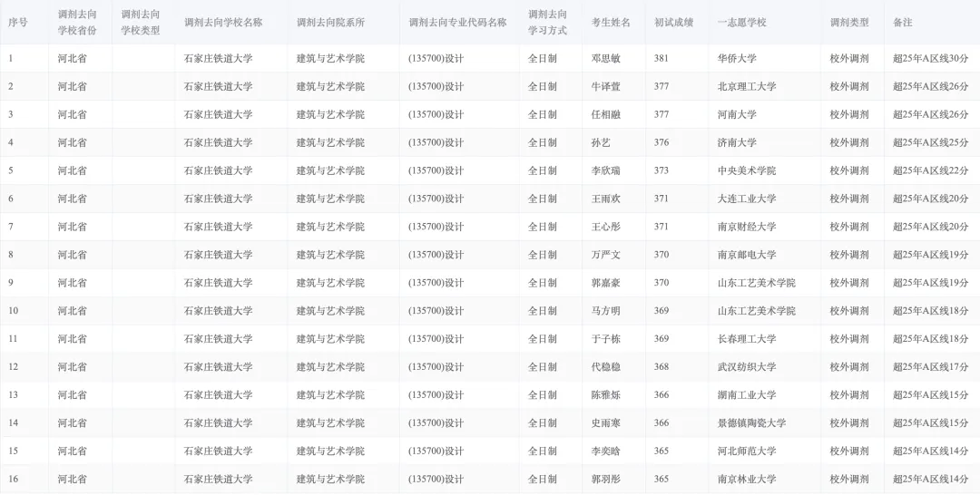Click the 一志愿学校 column header
The width and height of the screenshot is (980, 495).
click(x=742, y=23)
